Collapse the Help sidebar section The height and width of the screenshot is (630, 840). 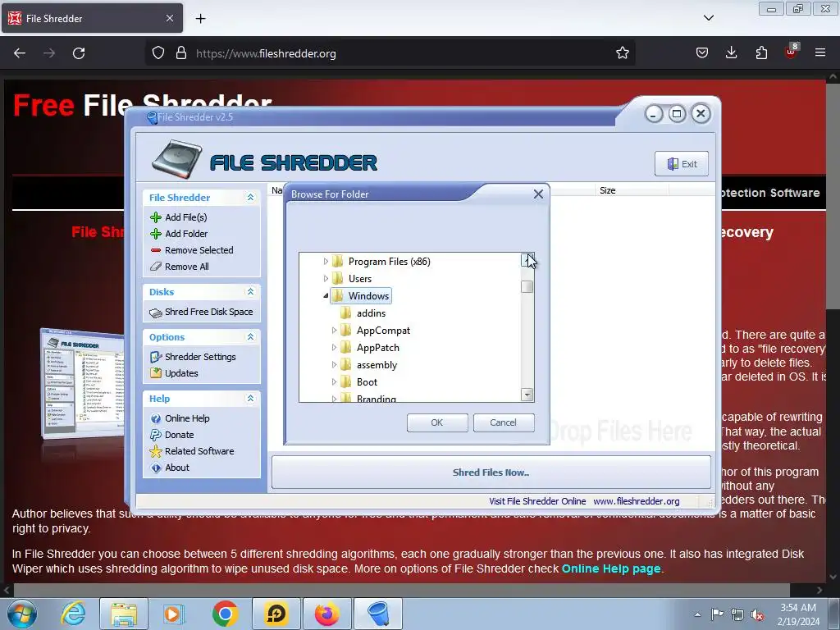pos(250,399)
